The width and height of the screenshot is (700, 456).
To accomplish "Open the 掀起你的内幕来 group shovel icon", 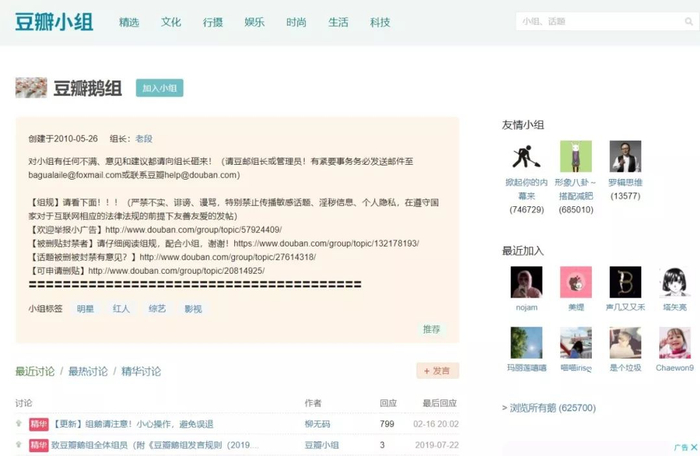I will 526,156.
